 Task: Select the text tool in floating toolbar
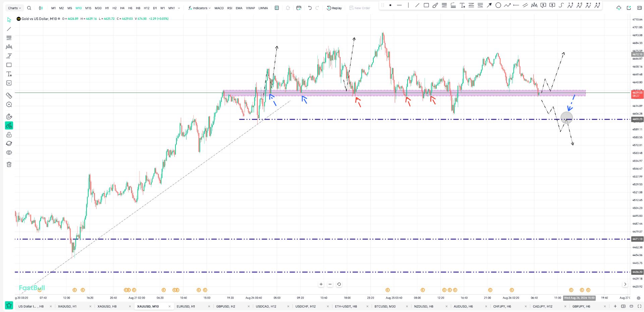pyautogui.click(x=462, y=5)
